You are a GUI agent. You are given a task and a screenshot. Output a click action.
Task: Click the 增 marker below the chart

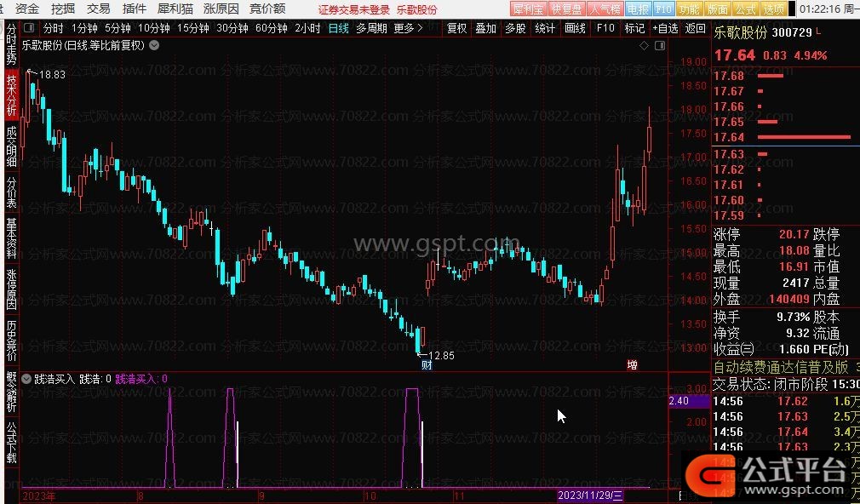point(633,364)
